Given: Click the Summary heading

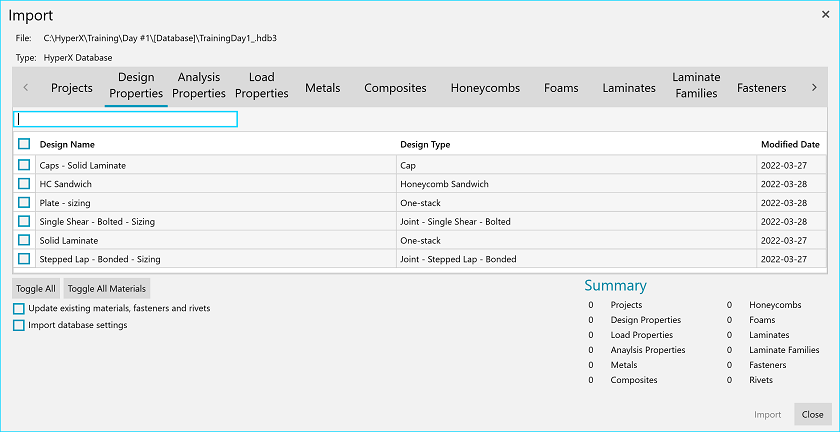Looking at the screenshot, I should [615, 285].
